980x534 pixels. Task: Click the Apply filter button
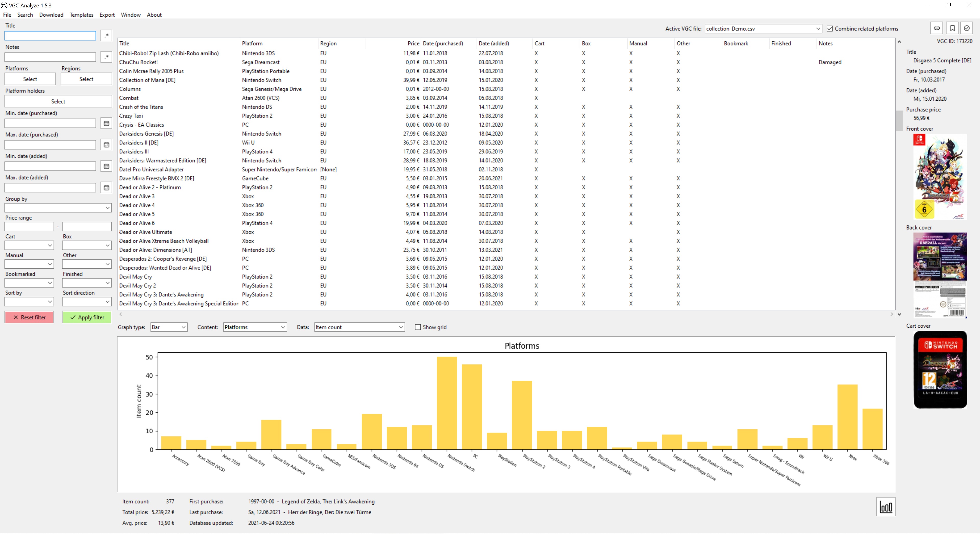pyautogui.click(x=87, y=317)
